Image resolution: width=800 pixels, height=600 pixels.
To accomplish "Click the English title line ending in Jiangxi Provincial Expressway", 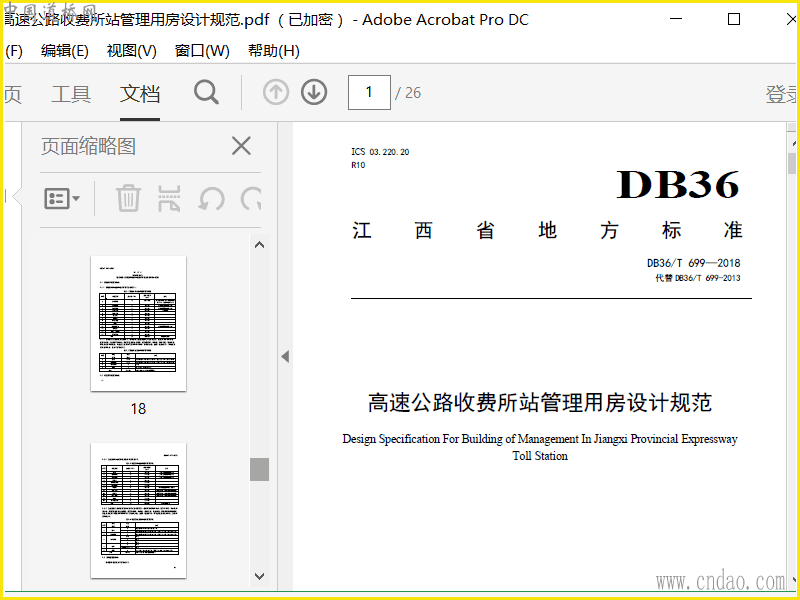I will pyautogui.click(x=540, y=439).
